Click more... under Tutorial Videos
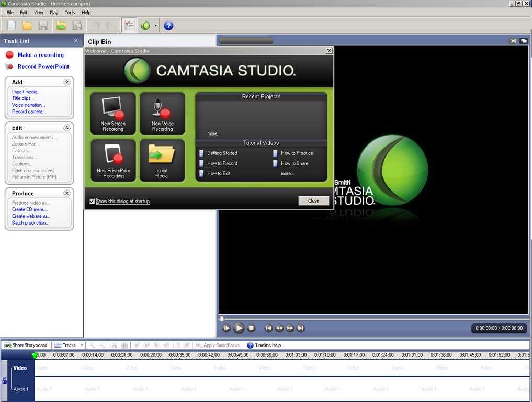Viewport: 532px width, 402px height. tap(287, 173)
